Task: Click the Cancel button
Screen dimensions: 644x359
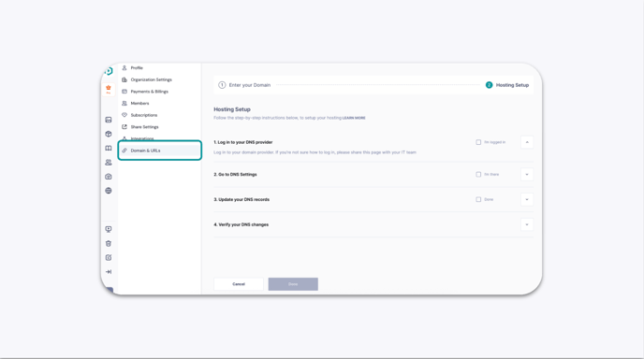Action: pos(239,284)
